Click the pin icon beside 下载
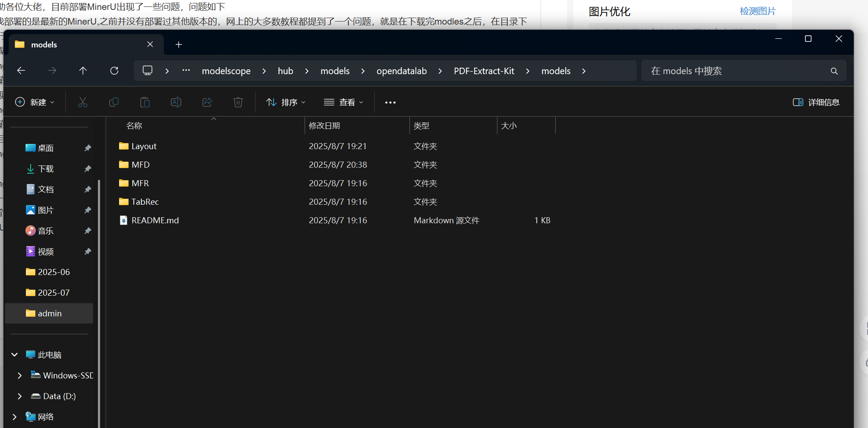The width and height of the screenshot is (868, 428). click(x=88, y=169)
